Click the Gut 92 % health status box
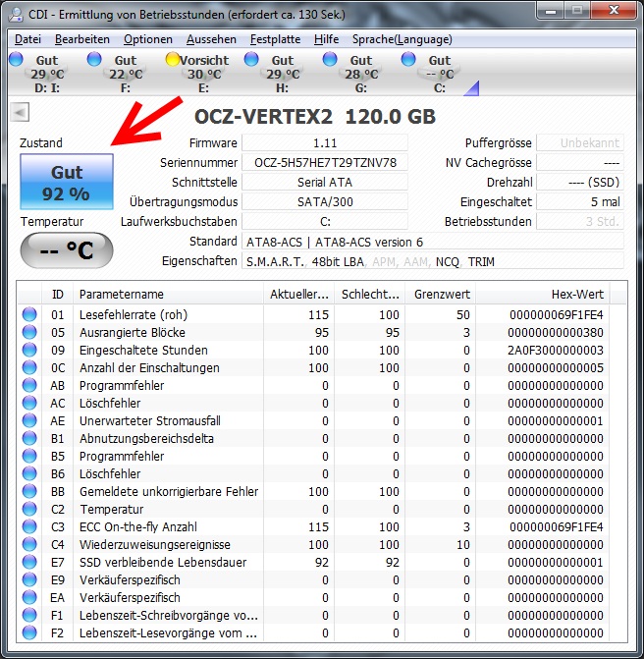Viewport: 644px width, 659px height. tap(67, 182)
